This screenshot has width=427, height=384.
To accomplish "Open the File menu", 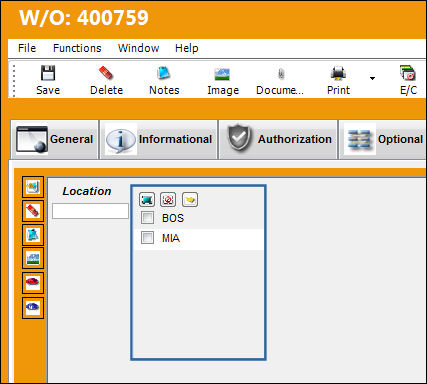I will [x=27, y=48].
